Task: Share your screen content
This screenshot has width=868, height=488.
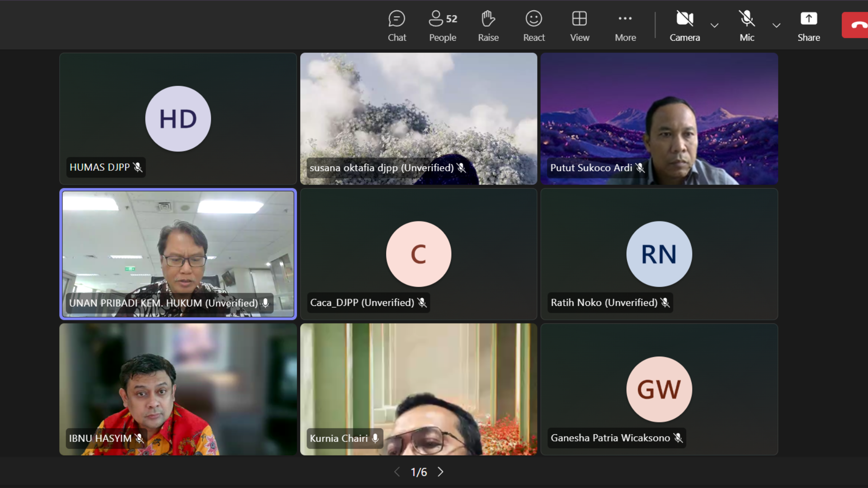Action: [808, 26]
